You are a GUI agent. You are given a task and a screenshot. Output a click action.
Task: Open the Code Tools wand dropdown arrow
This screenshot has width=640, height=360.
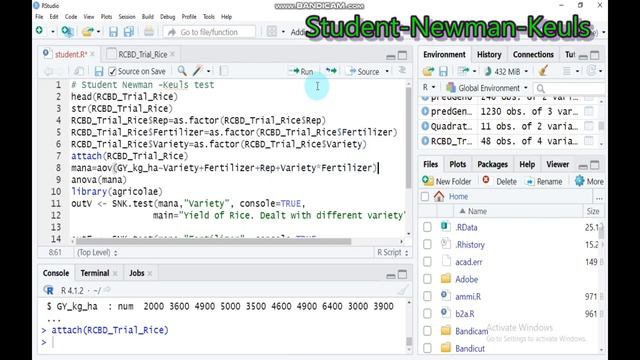[x=209, y=71]
